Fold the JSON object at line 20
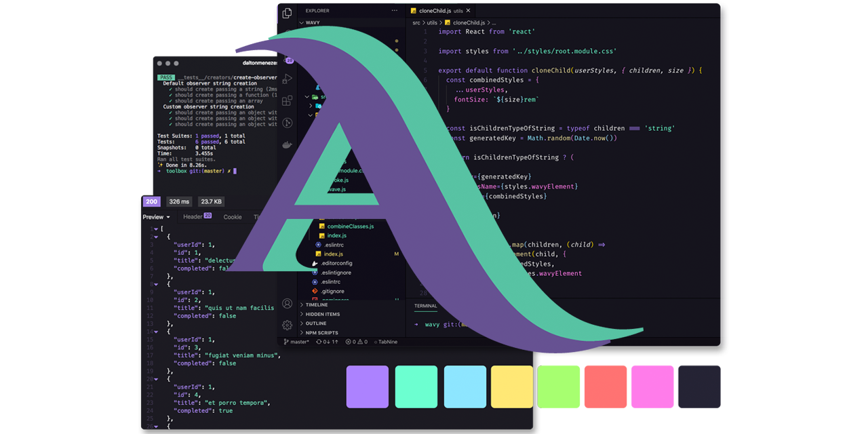This screenshot has height=434, width=868. [x=155, y=379]
